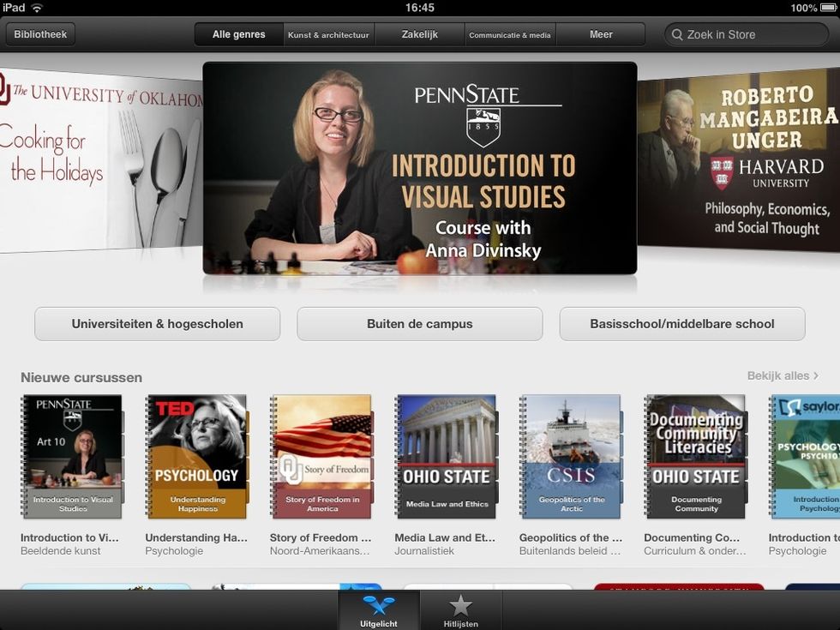Open the Documenting Community Literacies cover
840x630 pixels.
(696, 457)
